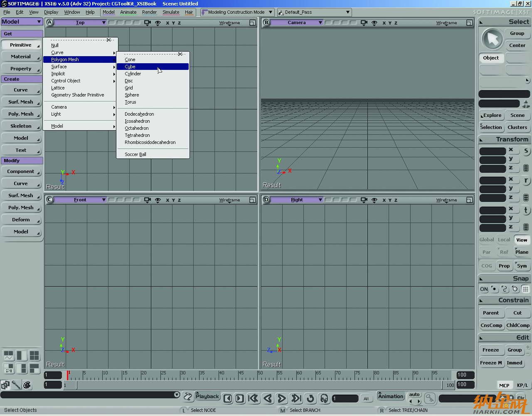This screenshot has height=416, width=532.
Task: Choose Sphere from Polygon Mesh submenu
Action: click(153, 95)
